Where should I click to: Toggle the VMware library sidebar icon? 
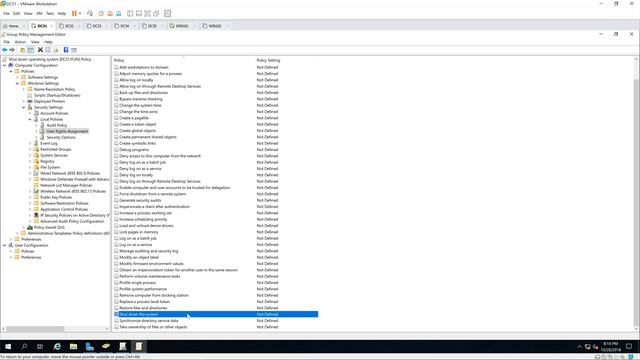[x=130, y=13]
